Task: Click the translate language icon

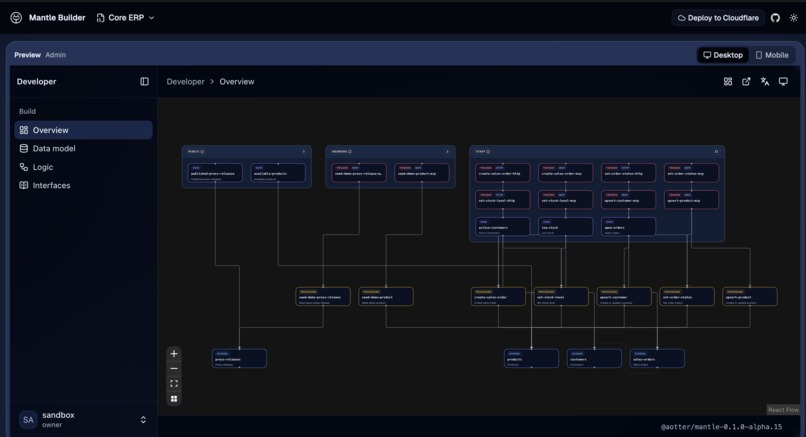Action: [x=765, y=81]
